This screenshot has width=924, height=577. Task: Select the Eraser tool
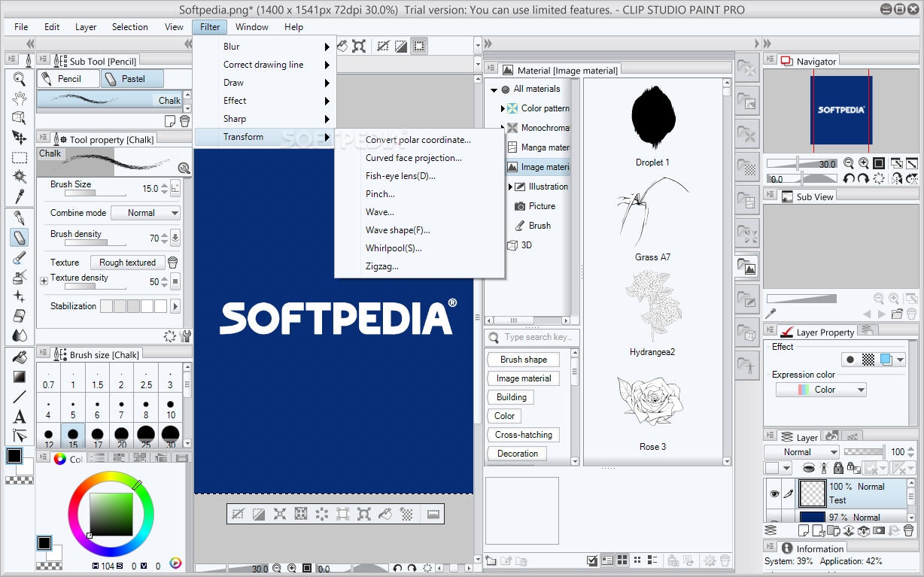(20, 316)
